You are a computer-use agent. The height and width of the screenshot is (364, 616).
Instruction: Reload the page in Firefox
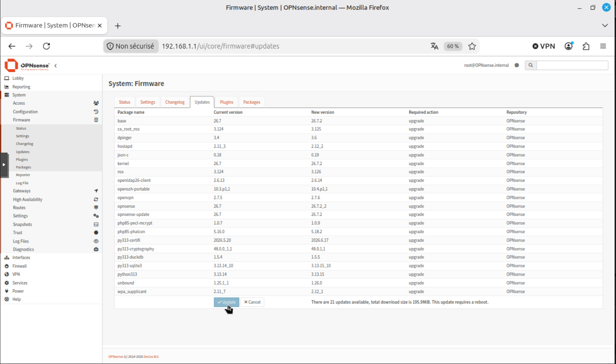pyautogui.click(x=46, y=46)
